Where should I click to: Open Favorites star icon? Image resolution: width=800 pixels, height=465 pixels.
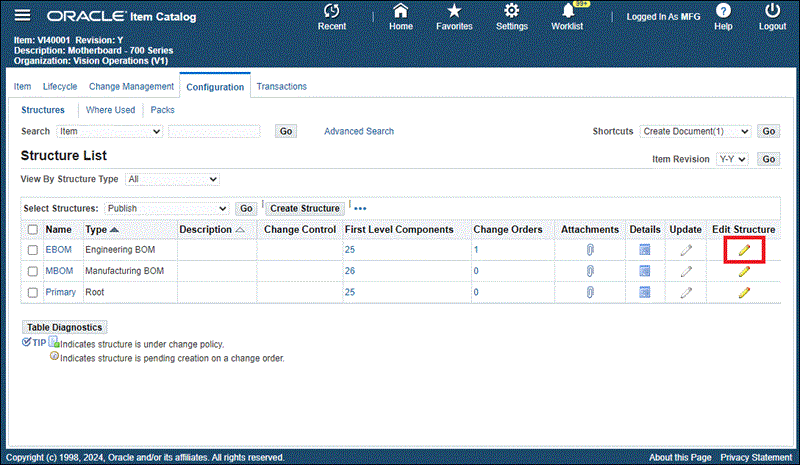coord(454,11)
